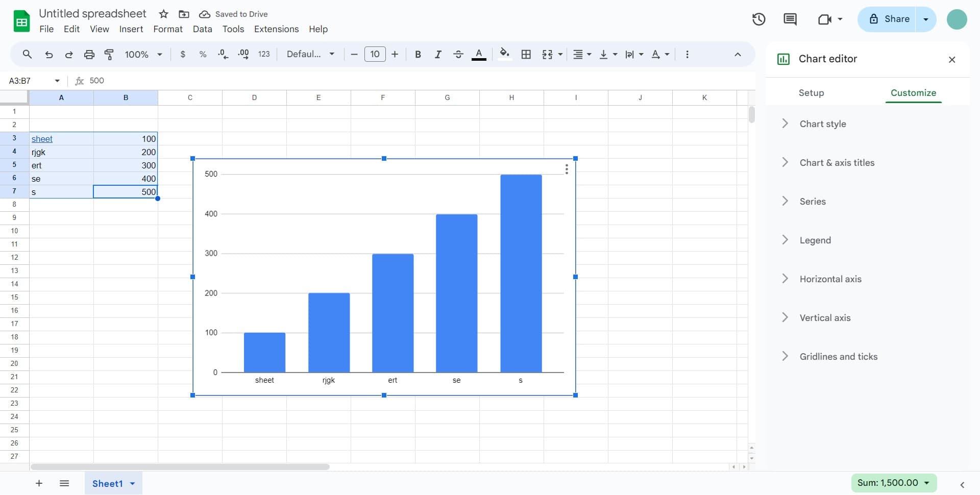
Task: Open the comments panel
Action: pos(790,19)
